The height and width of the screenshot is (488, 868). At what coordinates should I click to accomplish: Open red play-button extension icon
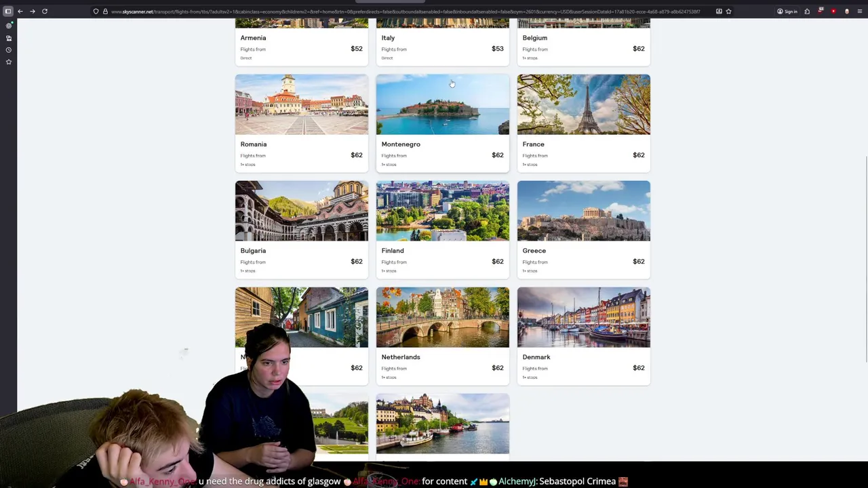pyautogui.click(x=833, y=12)
